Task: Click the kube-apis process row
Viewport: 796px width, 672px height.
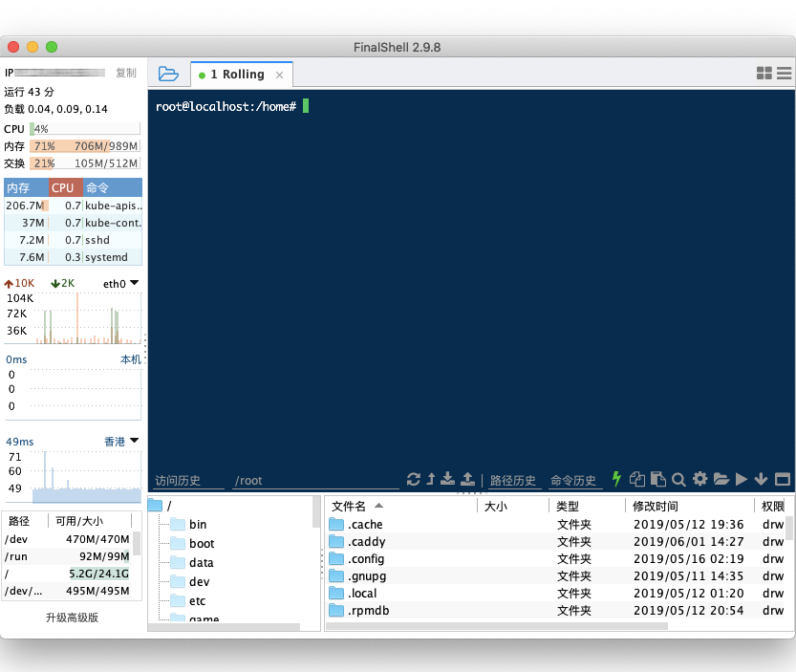Action: 73,206
